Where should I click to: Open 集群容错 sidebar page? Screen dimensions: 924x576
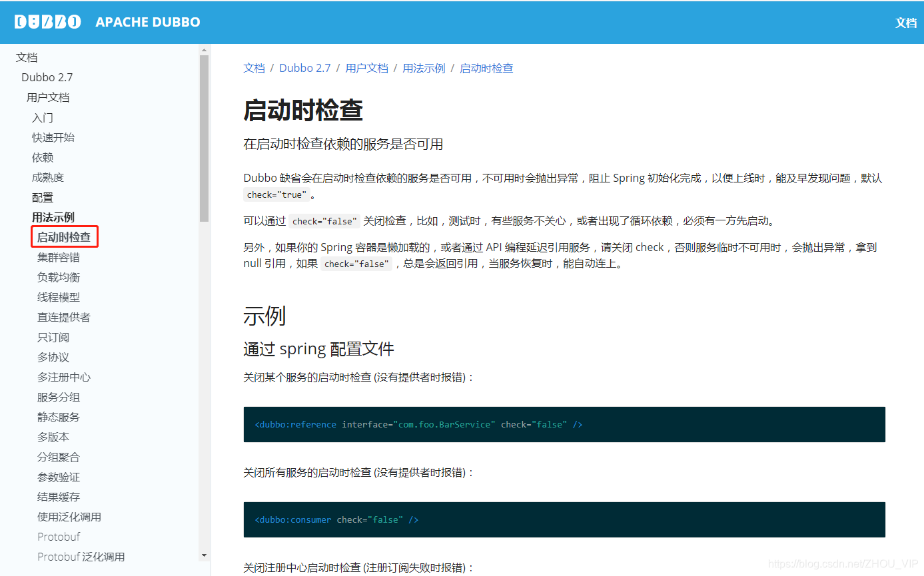[59, 257]
